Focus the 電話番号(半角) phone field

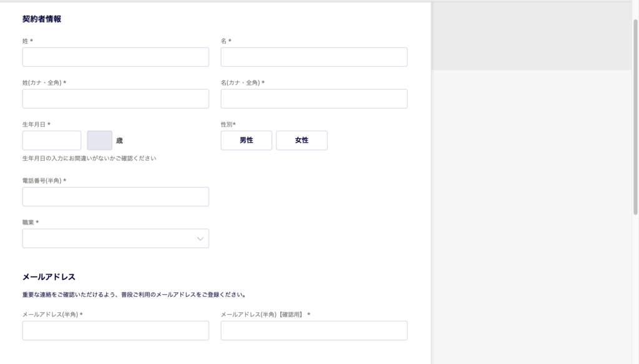tap(115, 197)
